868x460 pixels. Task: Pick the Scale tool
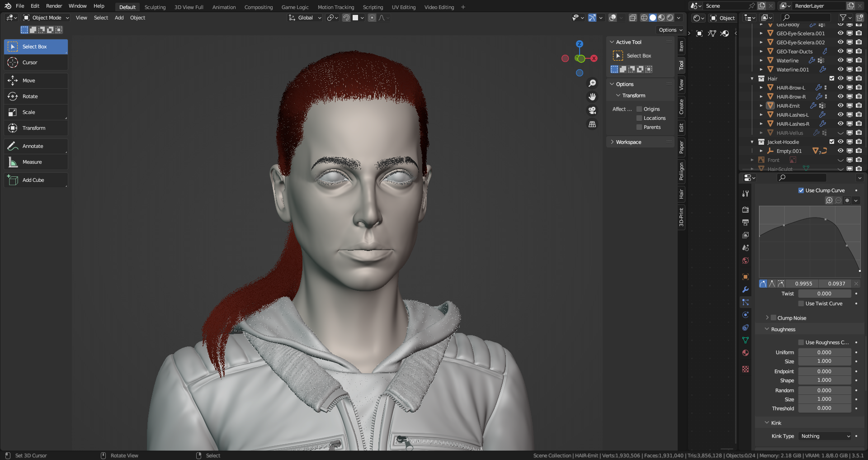(x=36, y=112)
